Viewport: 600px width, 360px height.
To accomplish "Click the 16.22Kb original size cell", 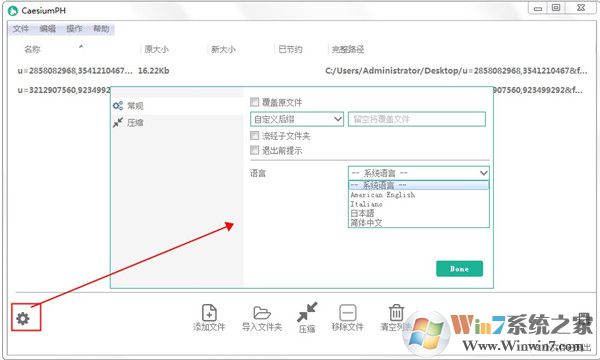I will coord(153,71).
